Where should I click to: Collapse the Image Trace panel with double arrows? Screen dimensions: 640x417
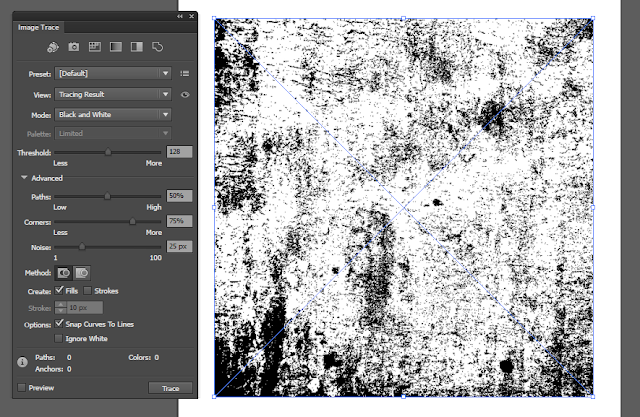click(180, 16)
